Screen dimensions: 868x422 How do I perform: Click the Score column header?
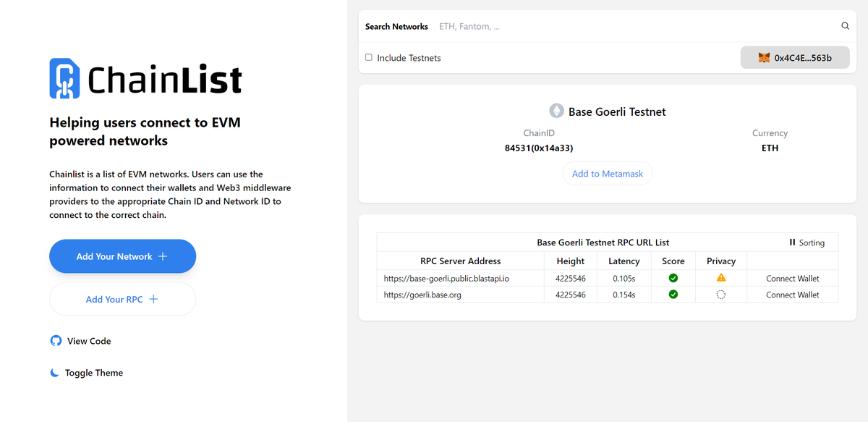click(673, 261)
